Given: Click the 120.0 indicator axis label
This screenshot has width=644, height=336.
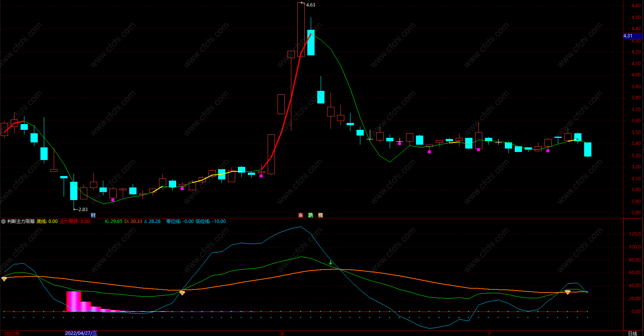Looking at the screenshot, I should click(x=635, y=234).
